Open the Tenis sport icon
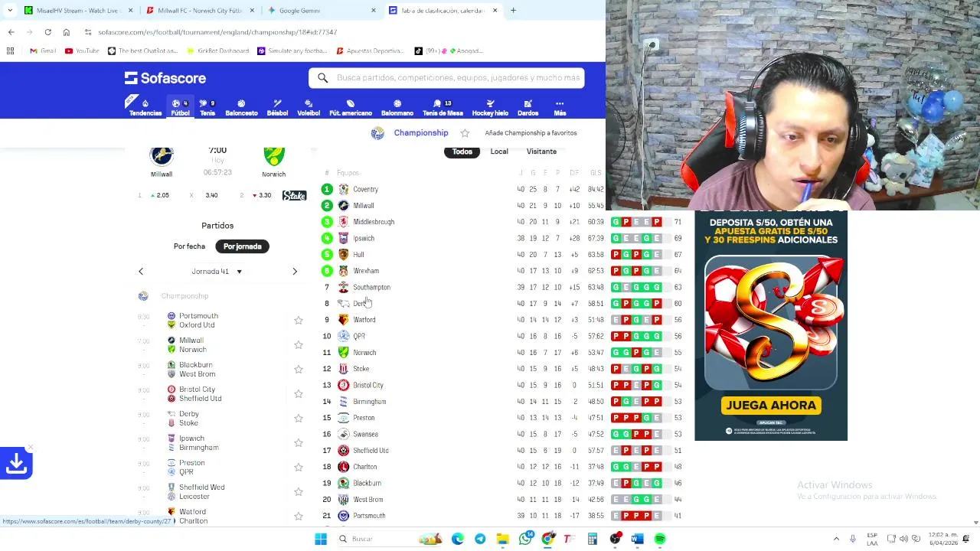The width and height of the screenshot is (980, 551). click(207, 108)
